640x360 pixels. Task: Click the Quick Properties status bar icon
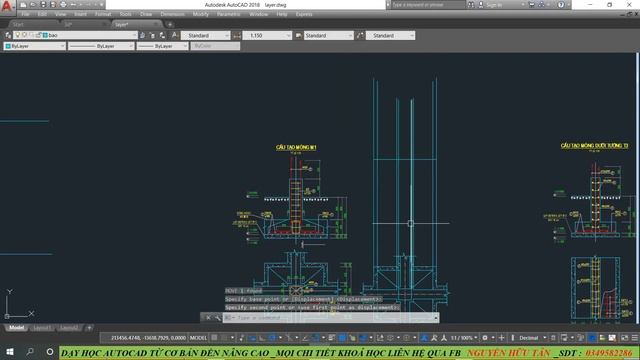tap(553, 338)
